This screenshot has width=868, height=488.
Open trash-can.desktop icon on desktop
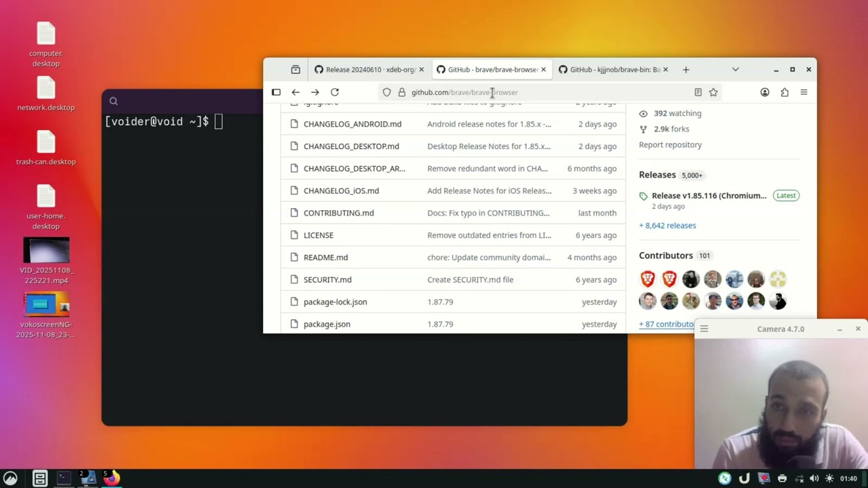(46, 148)
